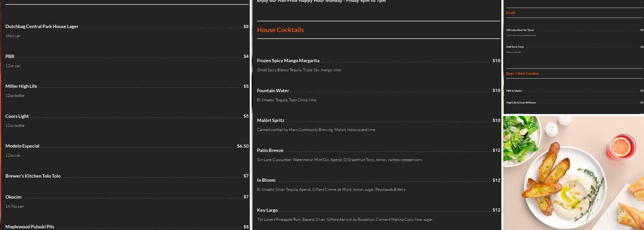Select Maplewood Pulaski Pils item
The width and height of the screenshot is (644, 230).
[x=29, y=227]
